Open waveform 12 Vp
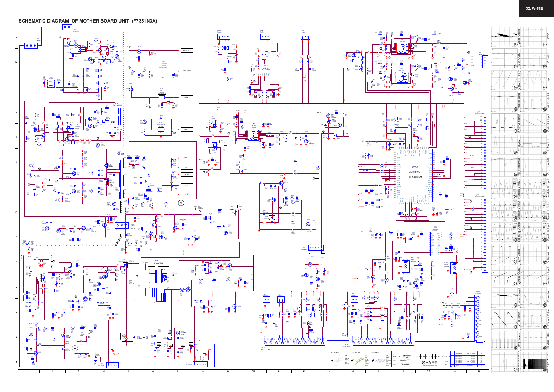 click(534, 80)
